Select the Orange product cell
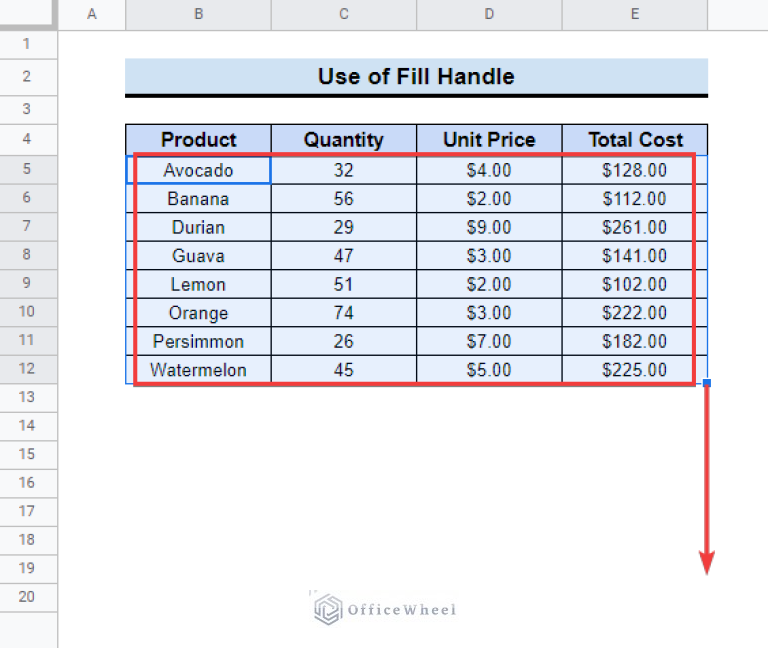 pos(198,312)
